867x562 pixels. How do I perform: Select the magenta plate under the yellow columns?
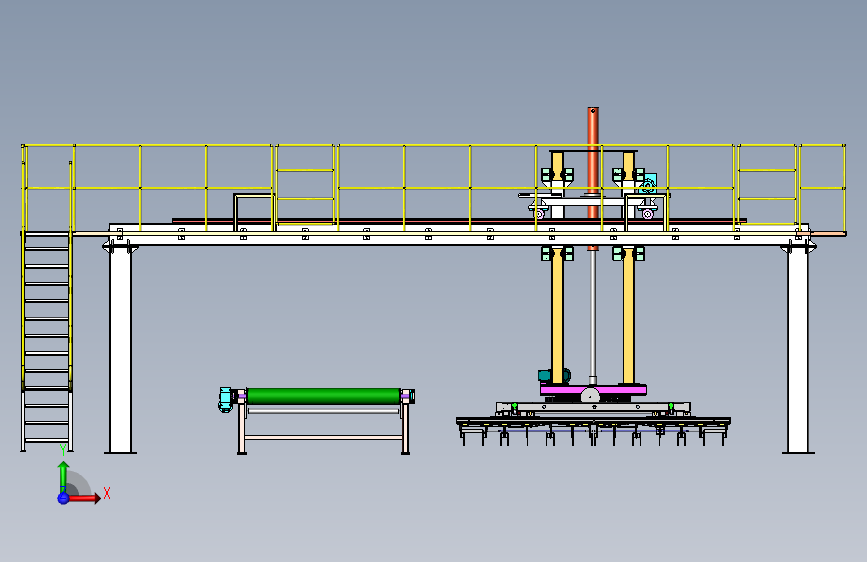[593, 391]
